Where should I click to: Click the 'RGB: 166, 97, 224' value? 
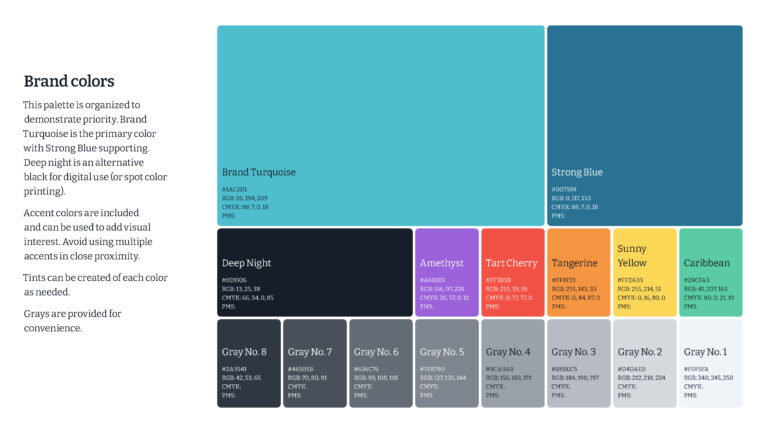point(442,289)
